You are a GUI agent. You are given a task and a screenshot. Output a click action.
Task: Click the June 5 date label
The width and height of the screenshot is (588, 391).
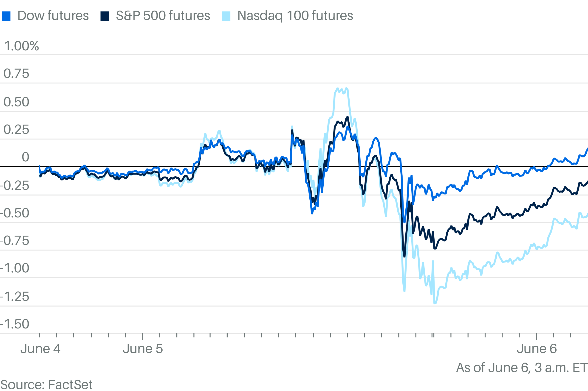click(x=143, y=349)
